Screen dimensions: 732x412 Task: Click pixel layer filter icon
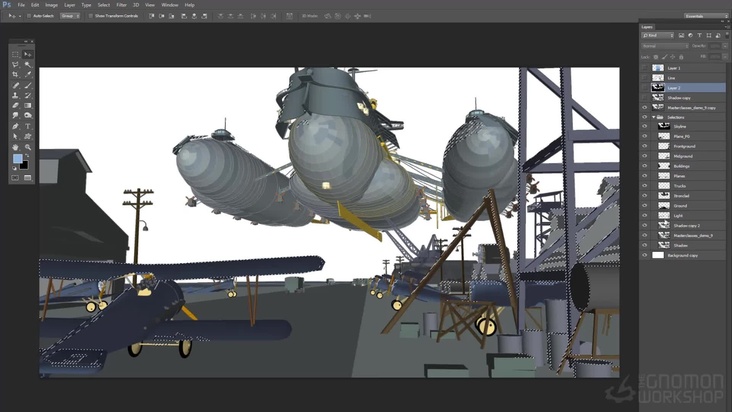pyautogui.click(x=681, y=35)
